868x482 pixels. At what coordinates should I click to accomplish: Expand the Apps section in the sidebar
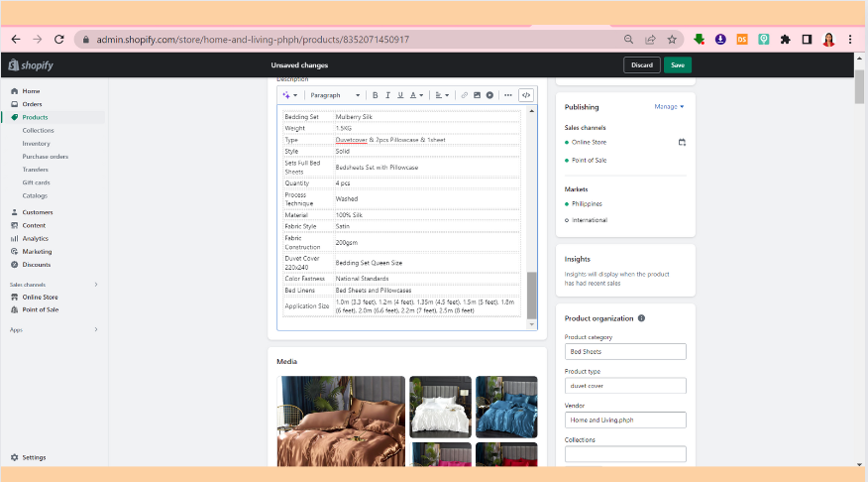96,329
